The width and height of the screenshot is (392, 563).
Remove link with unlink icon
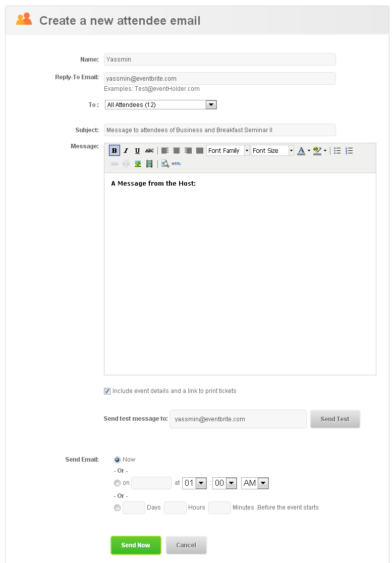point(126,164)
